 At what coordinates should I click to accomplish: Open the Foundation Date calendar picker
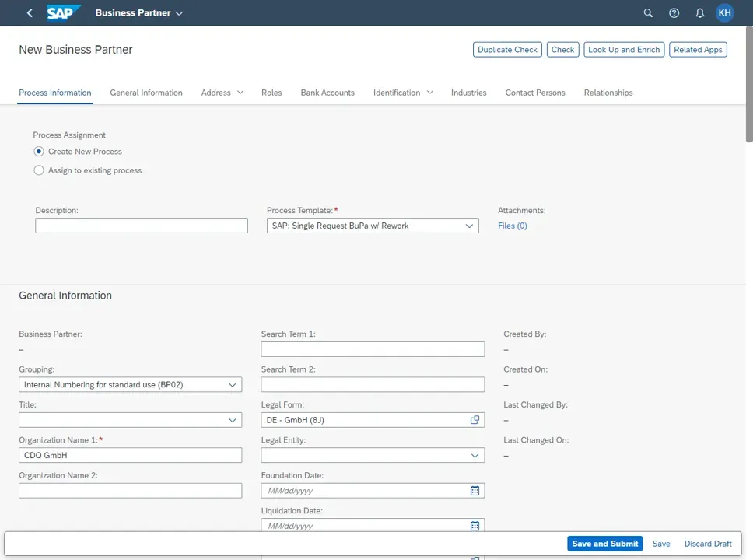(x=475, y=490)
